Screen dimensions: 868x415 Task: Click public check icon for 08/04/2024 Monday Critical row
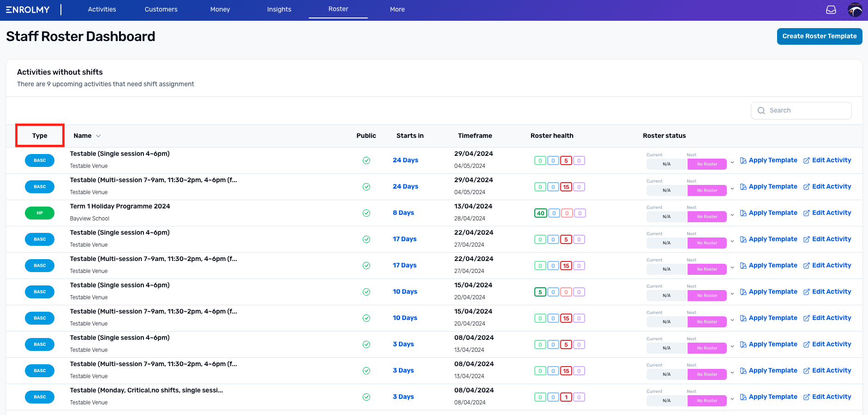tap(366, 397)
